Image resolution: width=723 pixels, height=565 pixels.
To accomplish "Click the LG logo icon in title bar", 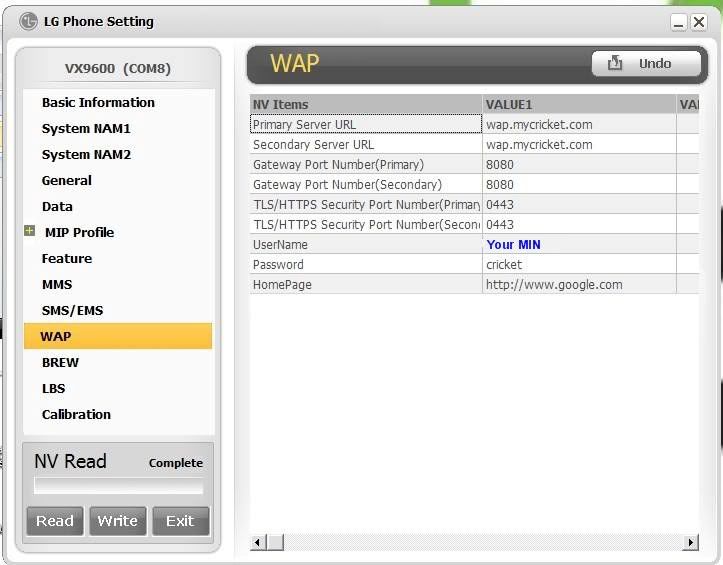I will pos(28,21).
